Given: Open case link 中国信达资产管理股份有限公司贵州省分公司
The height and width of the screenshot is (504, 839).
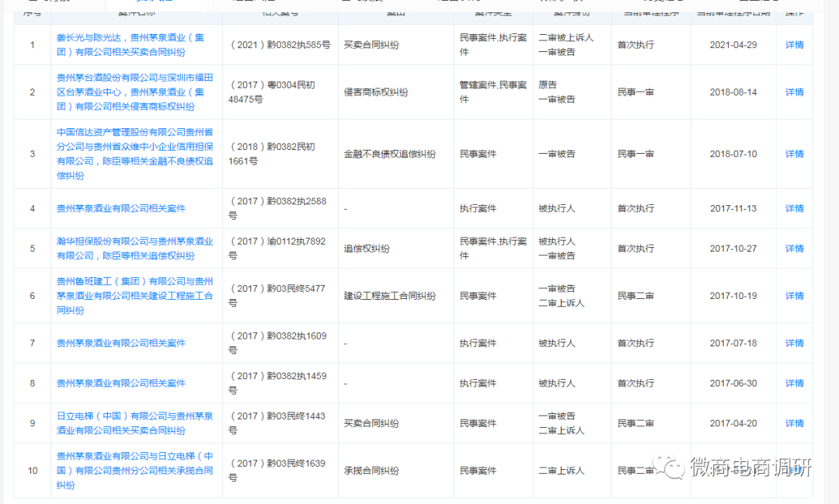Looking at the screenshot, I should pos(135,154).
